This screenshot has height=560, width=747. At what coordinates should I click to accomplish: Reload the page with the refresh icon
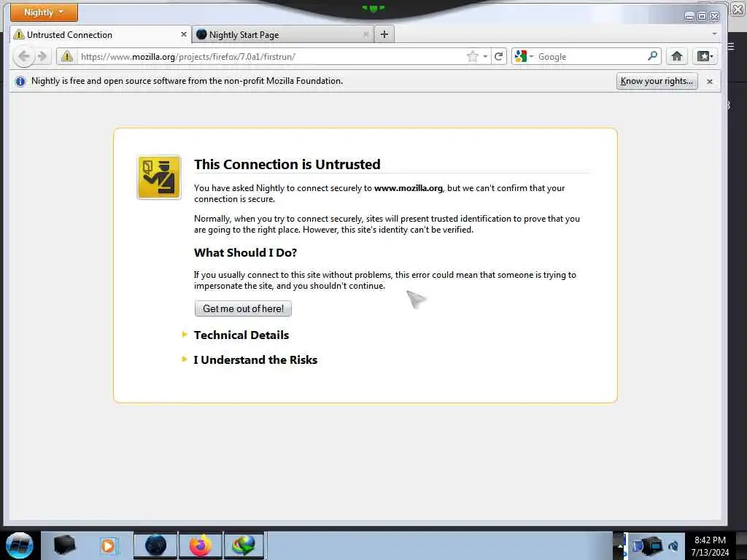(498, 57)
